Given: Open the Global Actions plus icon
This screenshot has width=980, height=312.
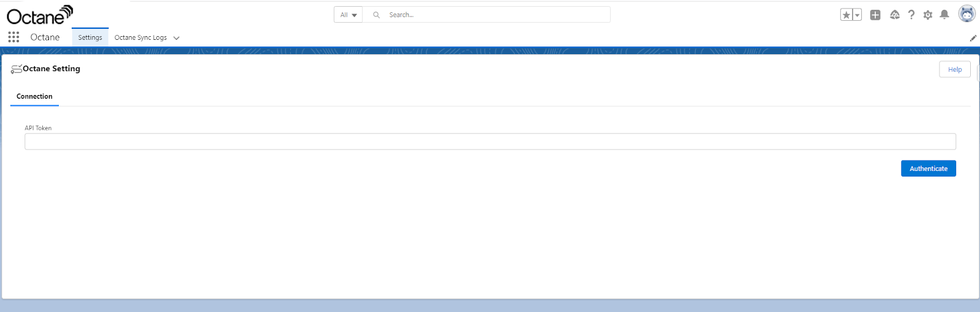Looking at the screenshot, I should (875, 15).
